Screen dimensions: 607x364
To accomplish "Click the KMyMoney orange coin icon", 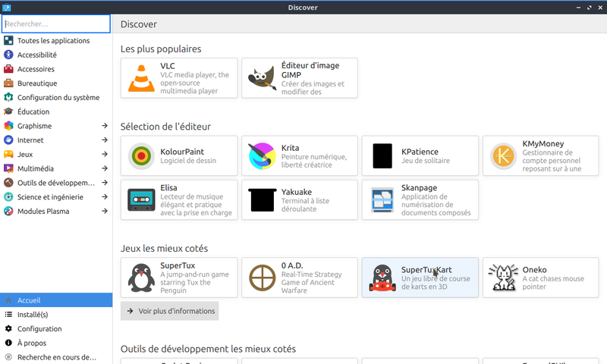I will tap(503, 156).
